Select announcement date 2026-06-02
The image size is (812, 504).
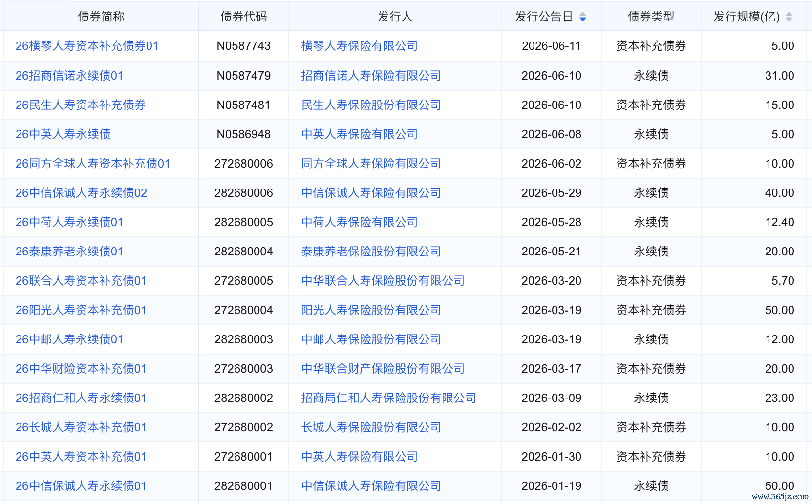point(552,164)
